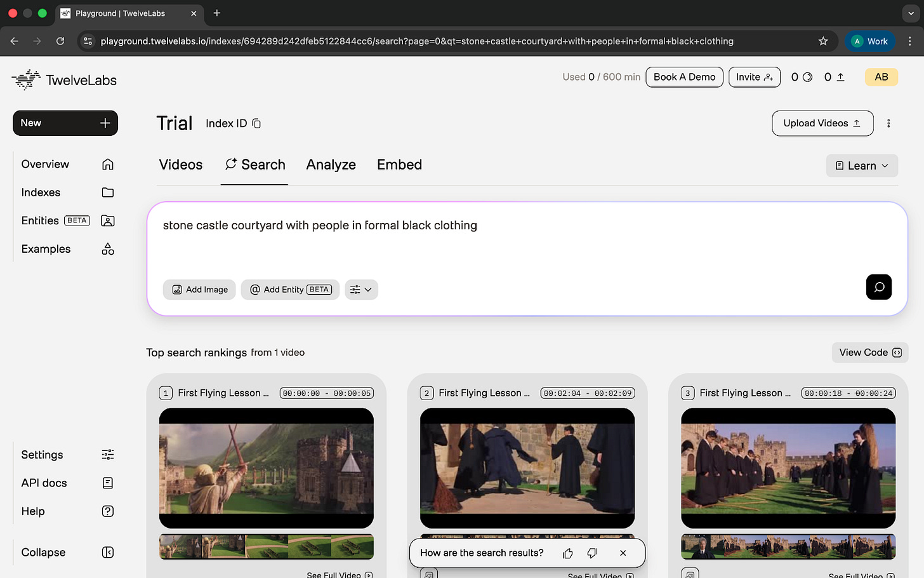This screenshot has width=924, height=578.
Task: Open the AB account avatar
Action: pyautogui.click(x=881, y=77)
